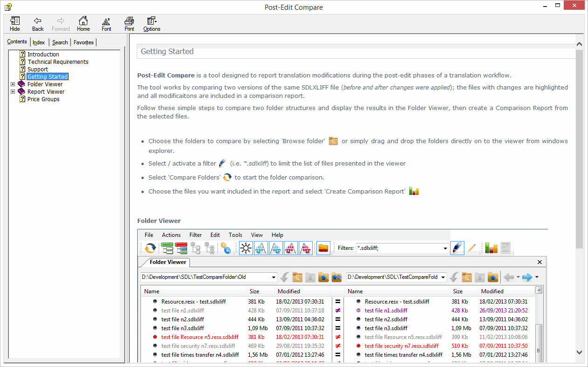Open the Filters *.sdlxliff dropdown arrow
The width and height of the screenshot is (588, 367).
point(445,249)
